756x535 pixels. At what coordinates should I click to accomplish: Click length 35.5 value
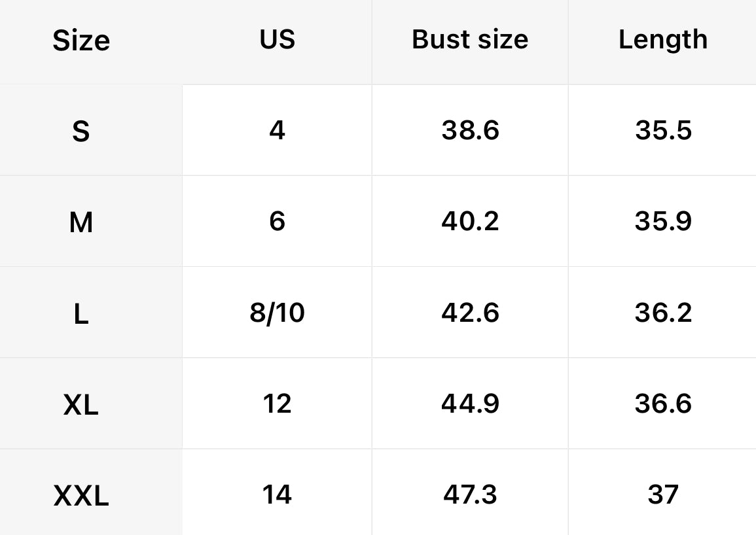(662, 130)
